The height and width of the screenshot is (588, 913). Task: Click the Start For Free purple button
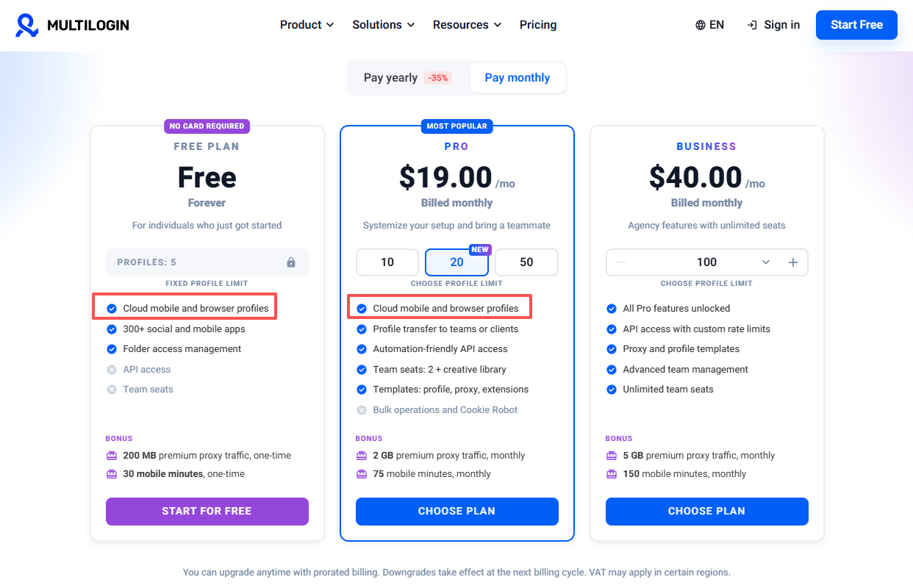pyautogui.click(x=207, y=512)
